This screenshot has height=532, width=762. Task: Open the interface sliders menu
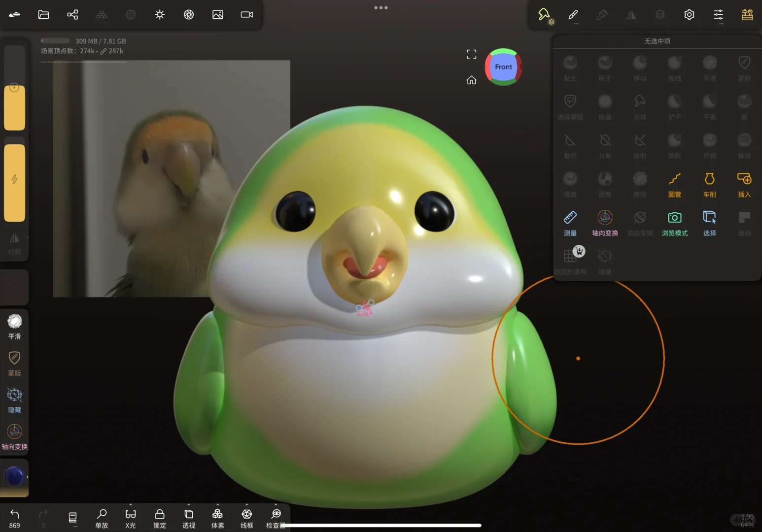(x=719, y=15)
